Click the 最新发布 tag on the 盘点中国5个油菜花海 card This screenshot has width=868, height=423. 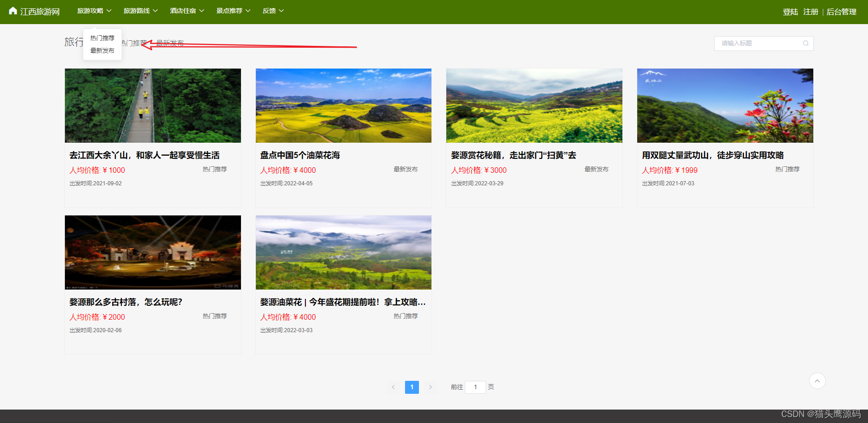click(x=405, y=169)
